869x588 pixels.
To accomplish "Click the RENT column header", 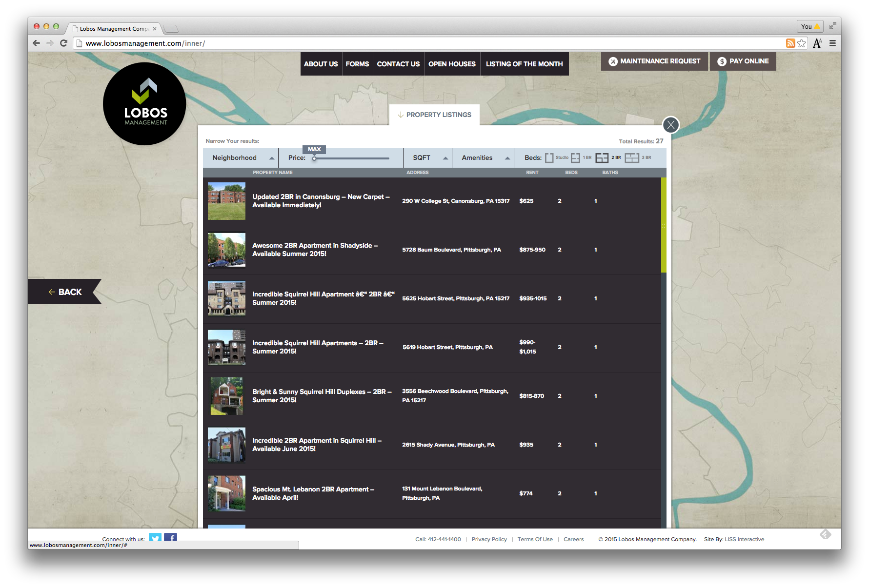I will coord(532,173).
